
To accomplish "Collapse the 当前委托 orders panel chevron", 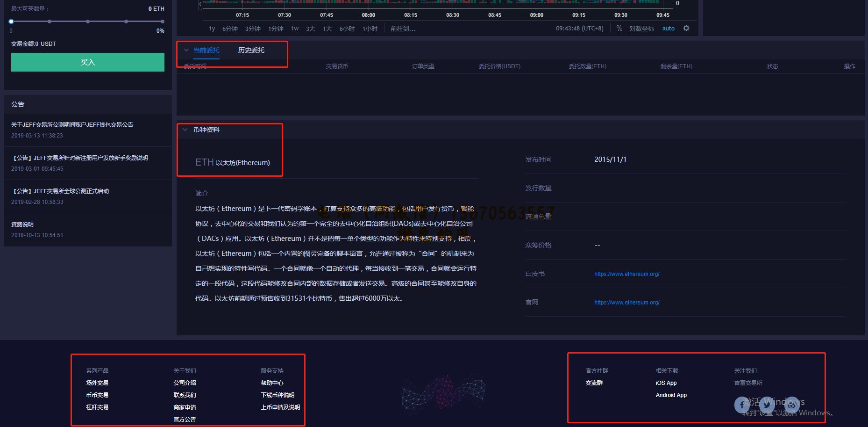I will click(186, 50).
